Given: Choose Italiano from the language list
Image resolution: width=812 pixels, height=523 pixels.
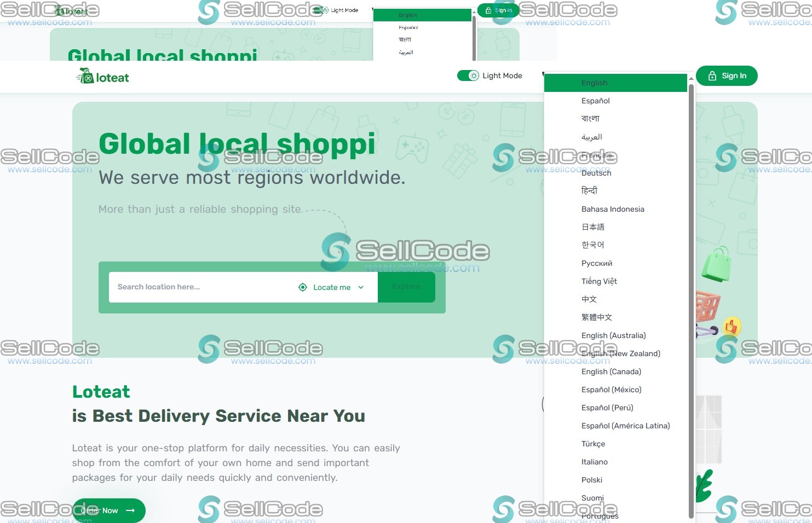Looking at the screenshot, I should 594,462.
